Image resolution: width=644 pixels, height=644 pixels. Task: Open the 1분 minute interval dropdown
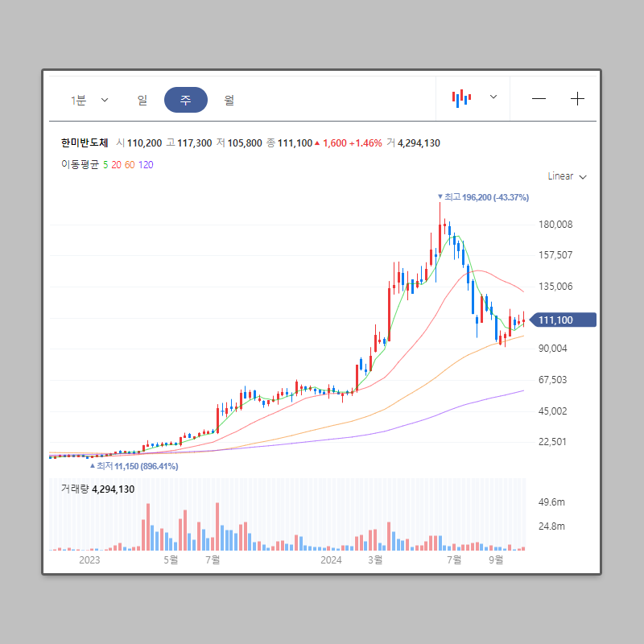89,100
